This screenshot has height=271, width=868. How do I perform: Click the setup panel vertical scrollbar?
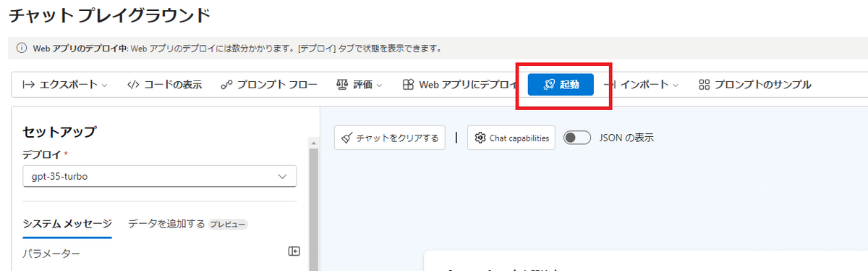click(x=313, y=210)
